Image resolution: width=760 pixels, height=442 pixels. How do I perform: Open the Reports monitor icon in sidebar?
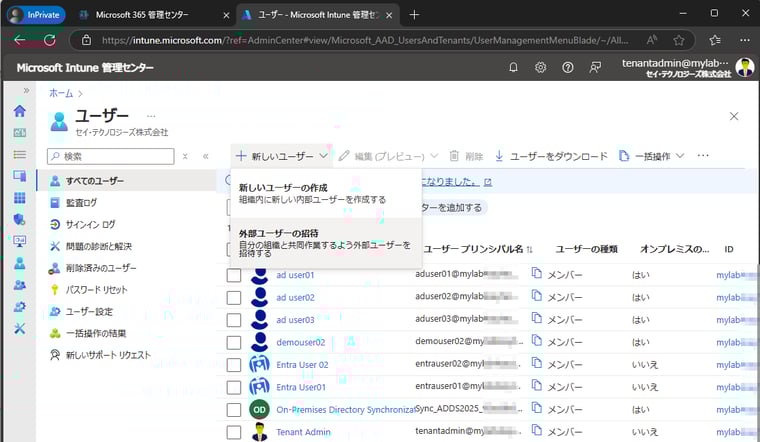pyautogui.click(x=19, y=241)
